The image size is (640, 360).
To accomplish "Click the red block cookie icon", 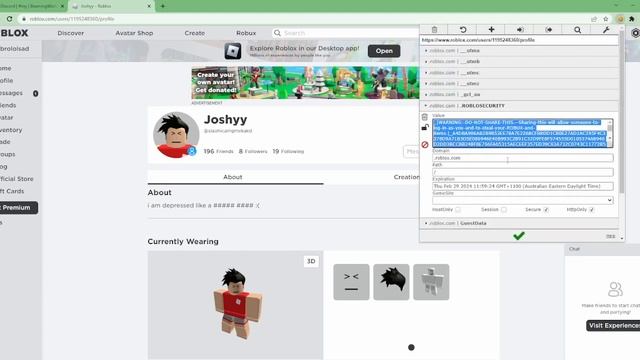I will pos(425,144).
